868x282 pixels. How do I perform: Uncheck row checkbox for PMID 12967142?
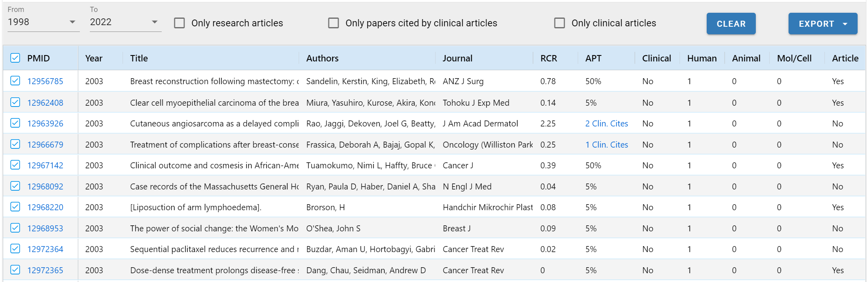coord(15,165)
